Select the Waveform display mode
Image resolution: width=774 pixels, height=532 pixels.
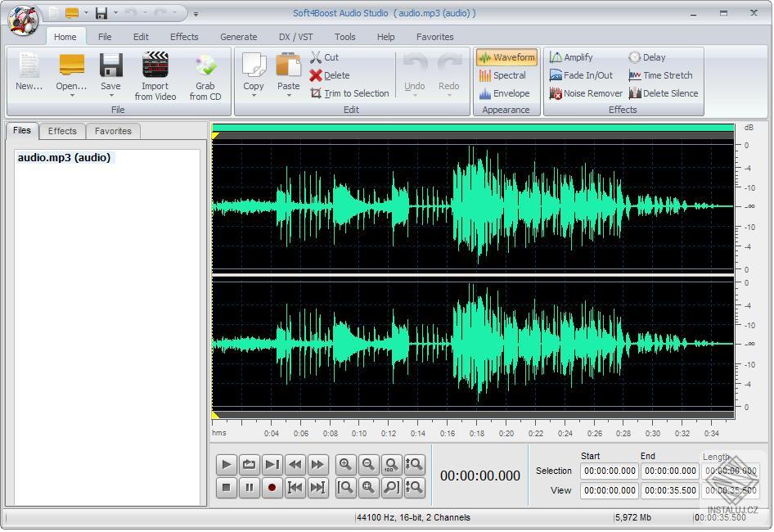pyautogui.click(x=506, y=57)
